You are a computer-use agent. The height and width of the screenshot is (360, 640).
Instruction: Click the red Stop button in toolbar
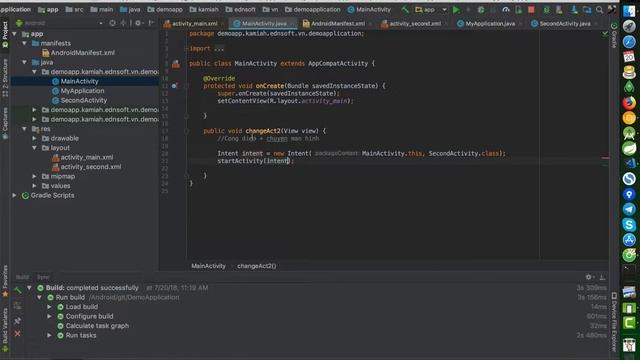[x=531, y=9]
